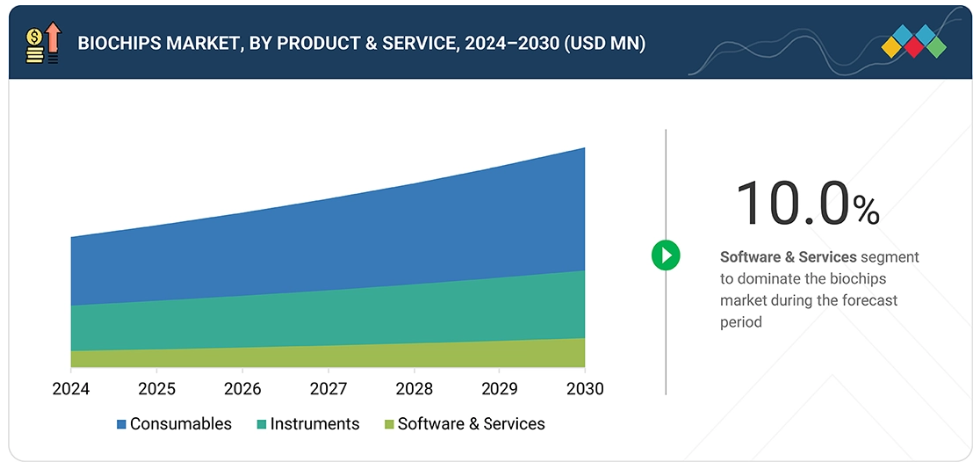Click the 10.0% statistic text

(807, 204)
